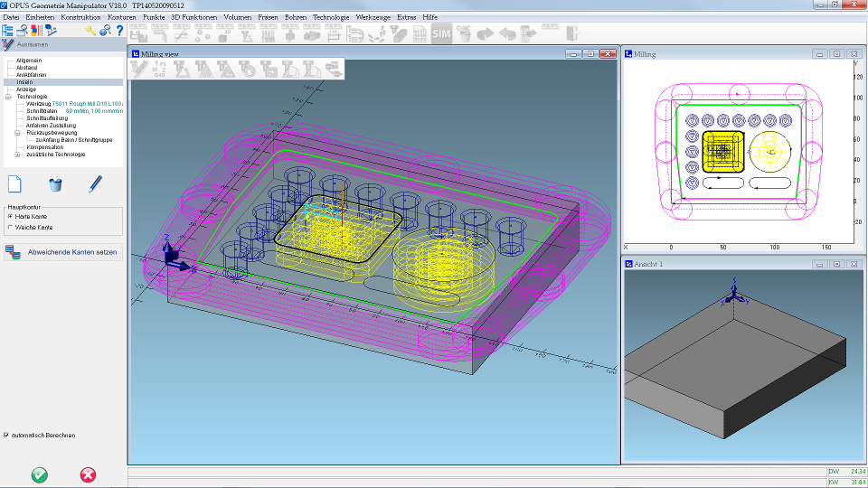Click the drill tool icon in the main toolbar
The image size is (868, 488).
[x=290, y=33]
